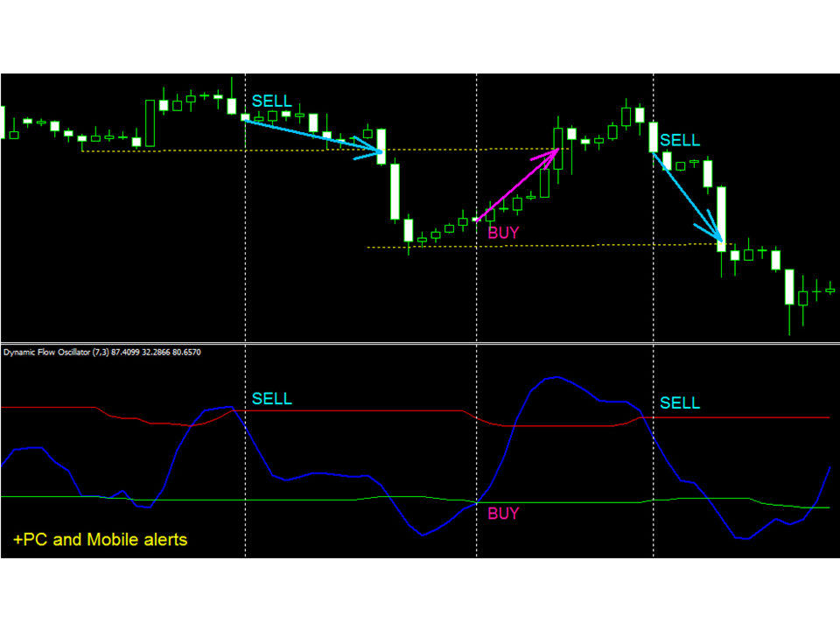Select the +PC and Mobile alerts text
The height and width of the screenshot is (630, 840).
click(100, 540)
